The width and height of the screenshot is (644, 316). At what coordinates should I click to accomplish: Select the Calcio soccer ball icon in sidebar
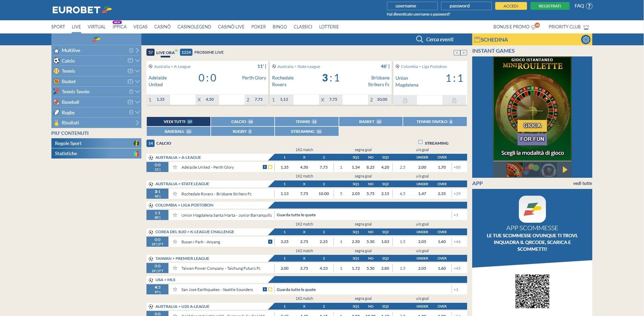tap(57, 61)
